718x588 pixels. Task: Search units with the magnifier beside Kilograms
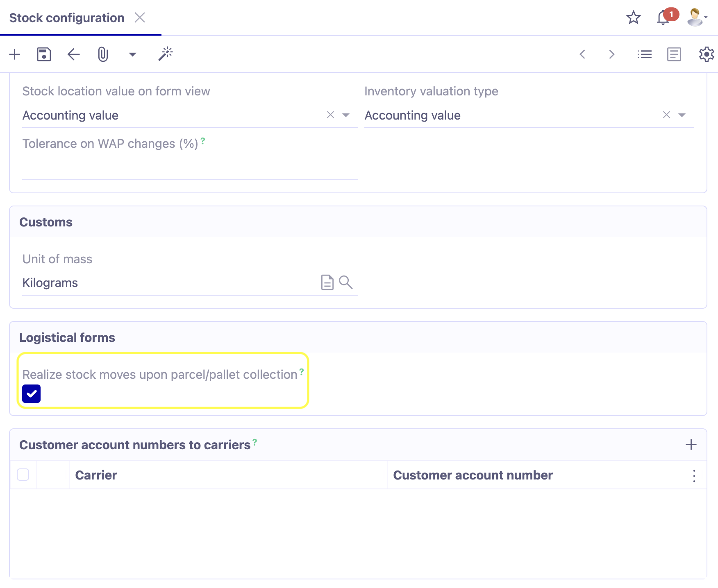tap(345, 282)
